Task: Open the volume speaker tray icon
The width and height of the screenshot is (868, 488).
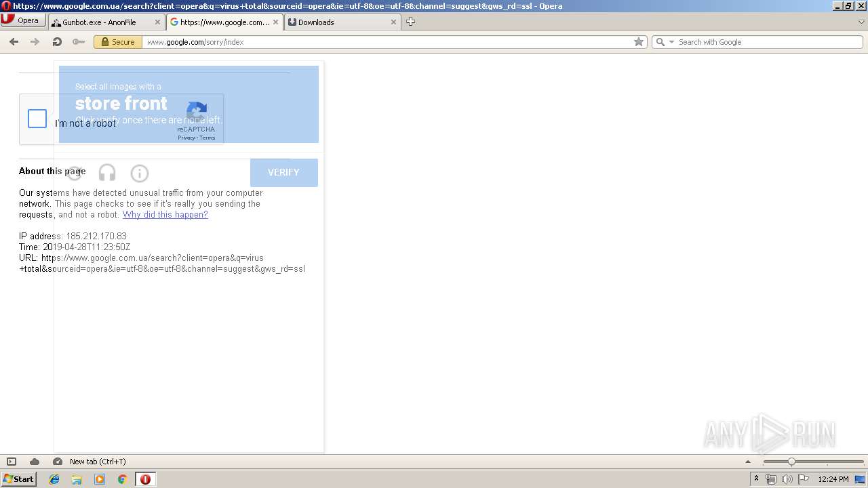Action: click(x=787, y=479)
